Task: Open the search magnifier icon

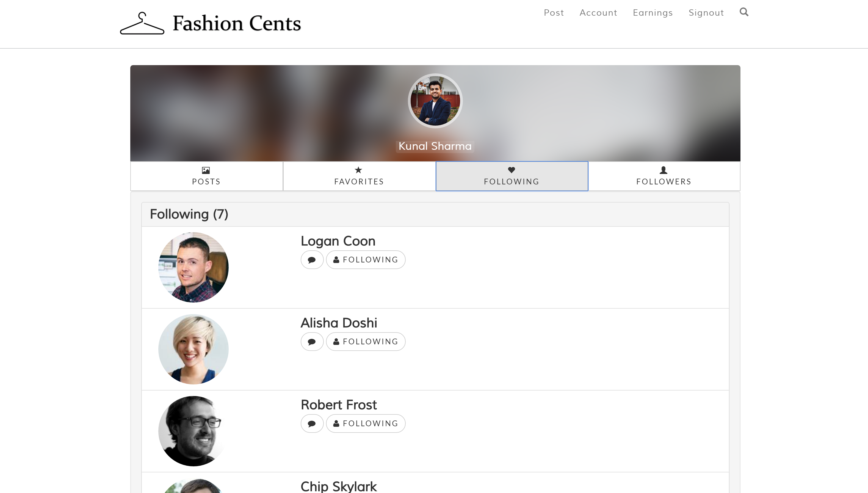Action: pyautogui.click(x=744, y=12)
